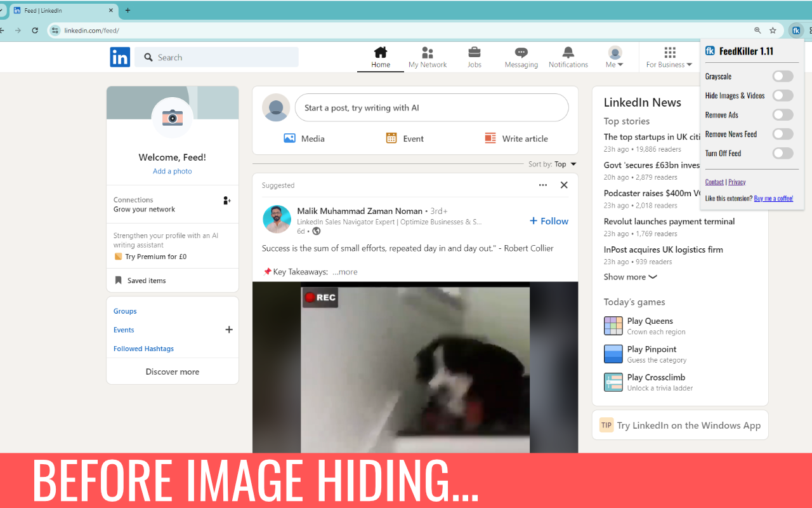Screen dimensions: 812x508
Task: Add Media to a post
Action: (x=304, y=138)
